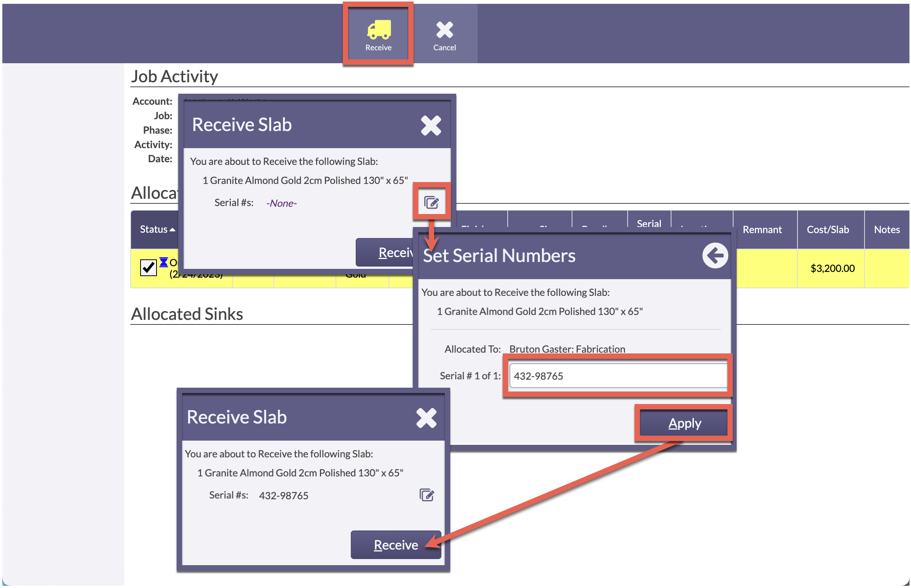Click the Notes column header
The width and height of the screenshot is (911, 588).
pyautogui.click(x=887, y=230)
